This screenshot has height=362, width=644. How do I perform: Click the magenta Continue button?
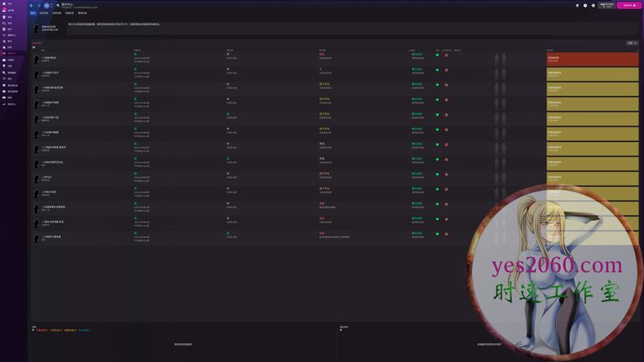coord(629,5)
